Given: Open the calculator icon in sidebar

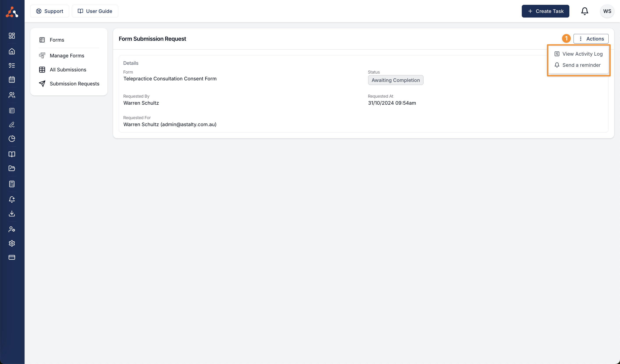Looking at the screenshot, I should pos(12,184).
